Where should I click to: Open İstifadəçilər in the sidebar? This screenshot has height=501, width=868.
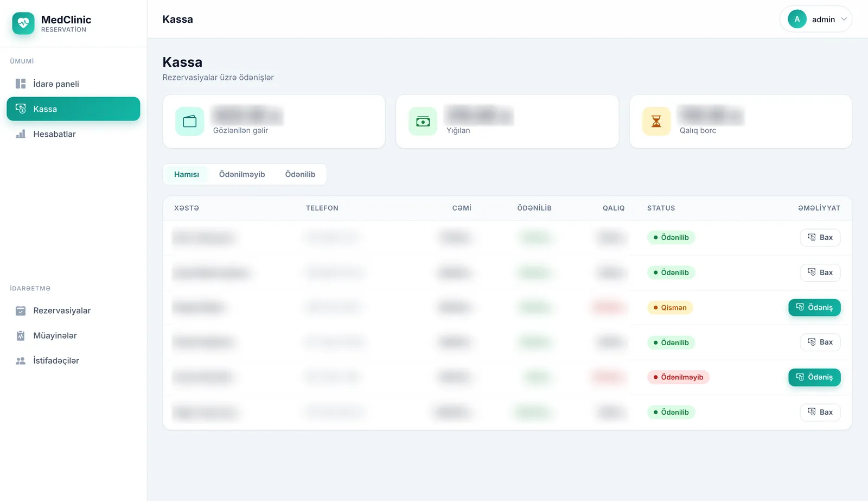(73, 360)
